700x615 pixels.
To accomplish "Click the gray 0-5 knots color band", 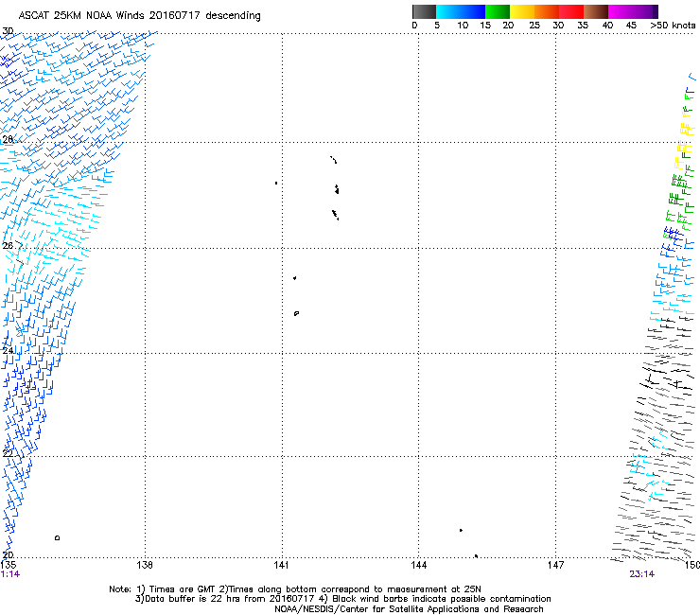I will click(424, 11).
